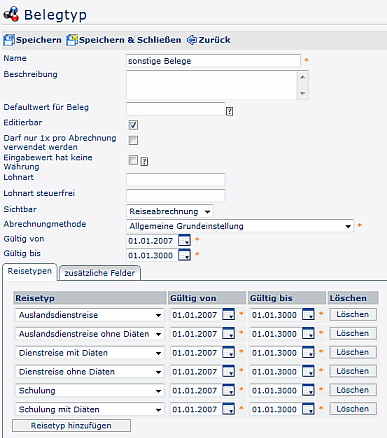The width and height of the screenshot is (387, 438).
Task: Select the Reisetypen tab
Action: (30, 271)
